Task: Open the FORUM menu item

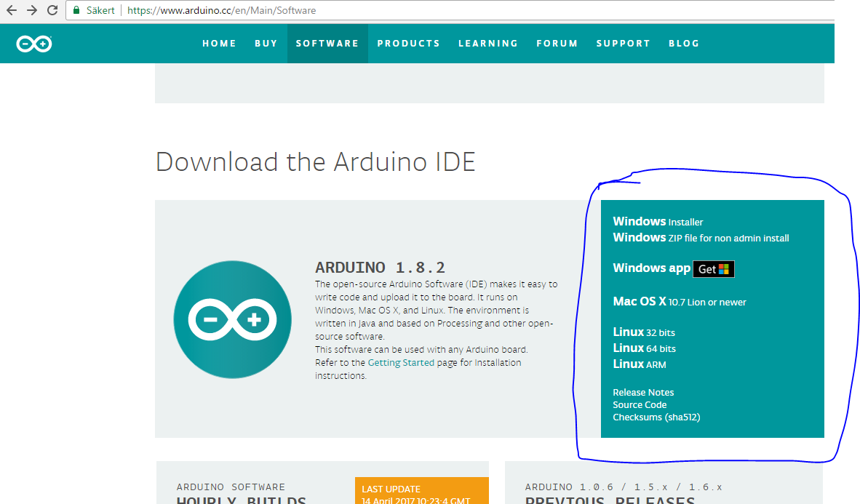Action: [x=557, y=43]
